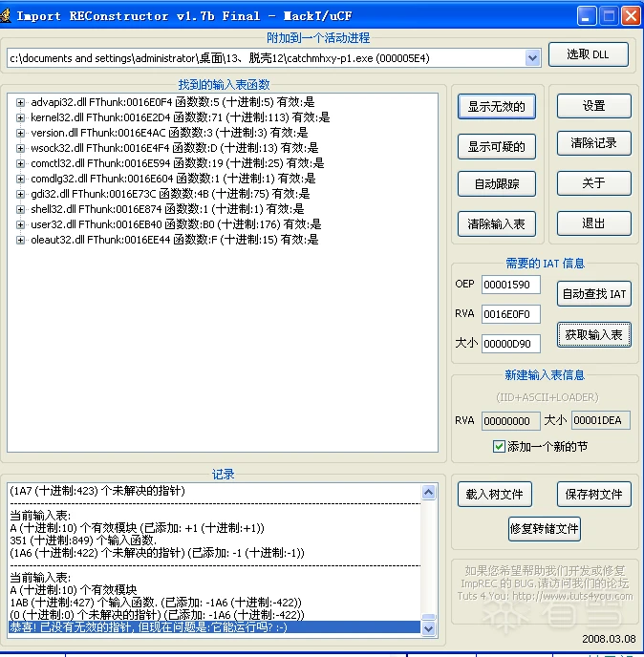Image resolution: width=644 pixels, height=657 pixels.
Task: Expand the version.dll tree node
Action: coord(20,133)
